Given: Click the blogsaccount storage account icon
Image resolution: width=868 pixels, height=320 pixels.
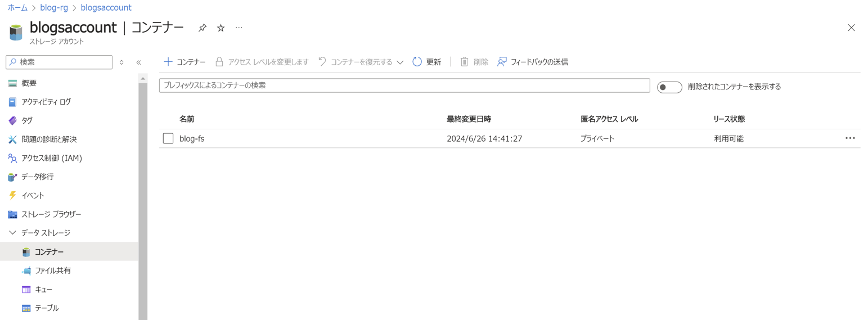Looking at the screenshot, I should (16, 32).
